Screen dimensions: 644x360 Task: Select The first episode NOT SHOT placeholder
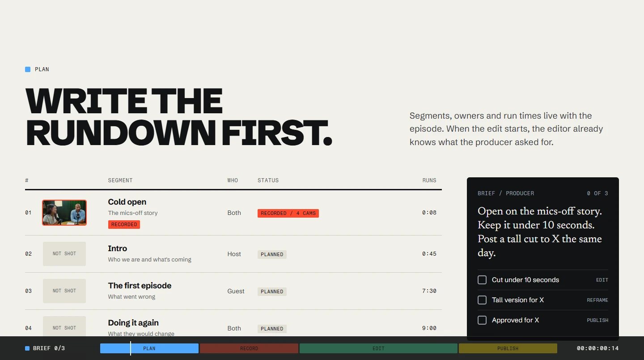pyautogui.click(x=64, y=291)
